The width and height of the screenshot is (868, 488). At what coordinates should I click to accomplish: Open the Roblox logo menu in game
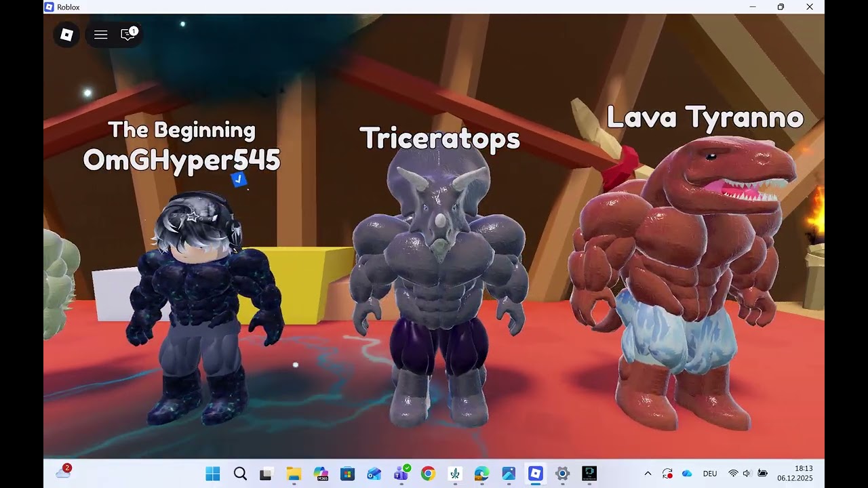(66, 35)
